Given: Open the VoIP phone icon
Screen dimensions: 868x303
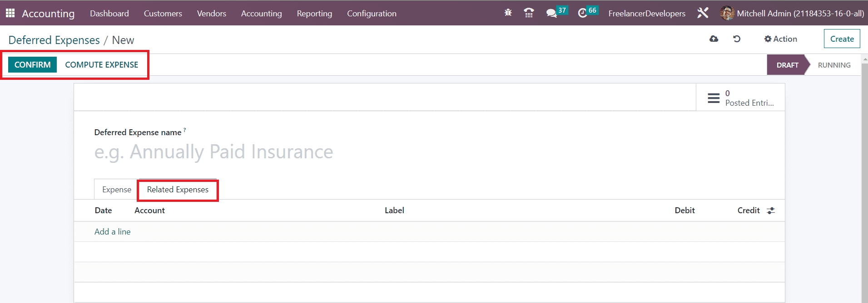Looking at the screenshot, I should [529, 13].
